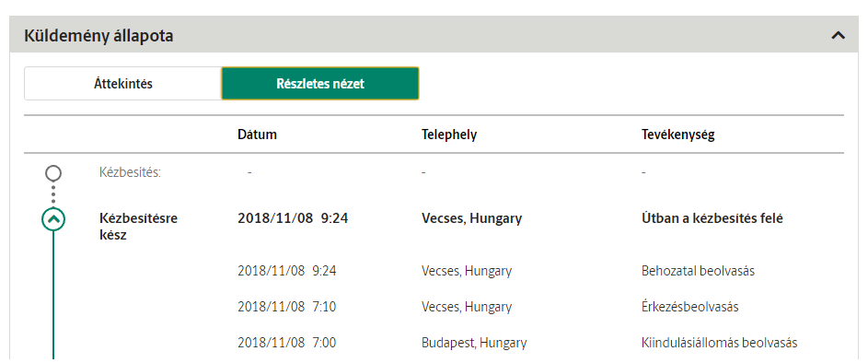The height and width of the screenshot is (363, 868).
Task: Select the Érkezésbeolvasás row activity
Action: 689,307
